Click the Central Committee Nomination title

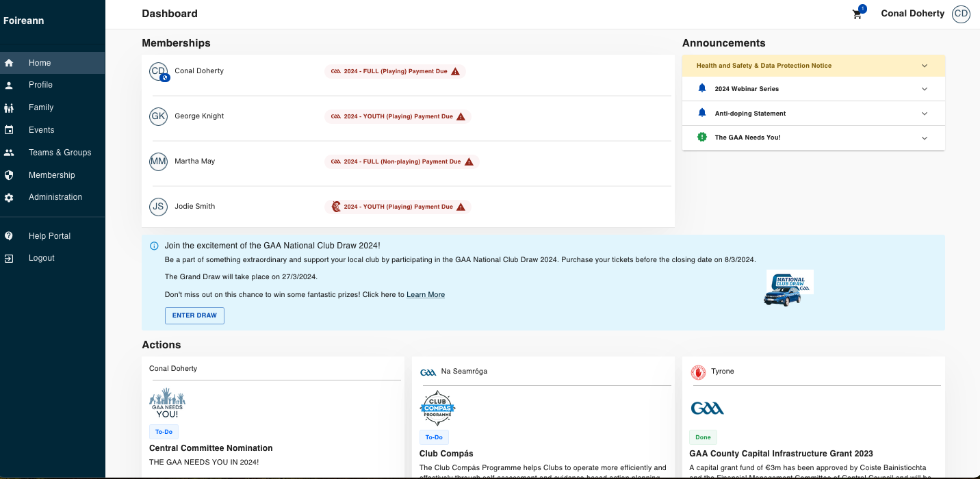point(211,448)
